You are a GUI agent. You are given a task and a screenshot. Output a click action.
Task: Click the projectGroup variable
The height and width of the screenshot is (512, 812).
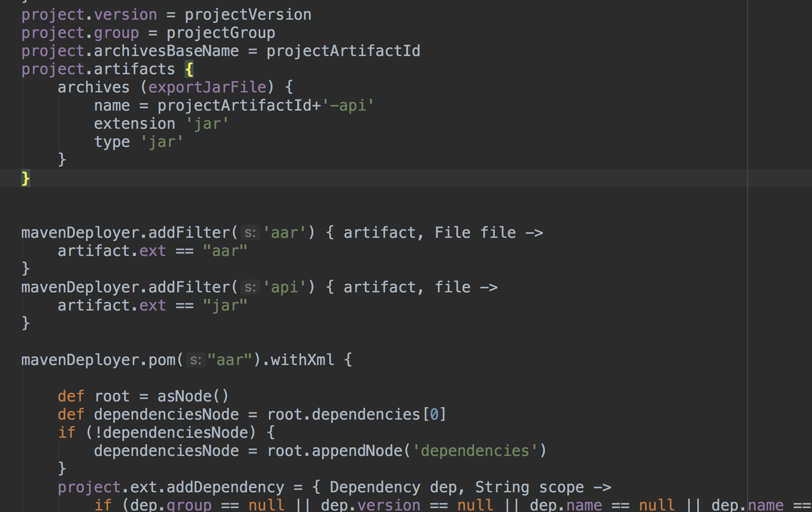221,33
